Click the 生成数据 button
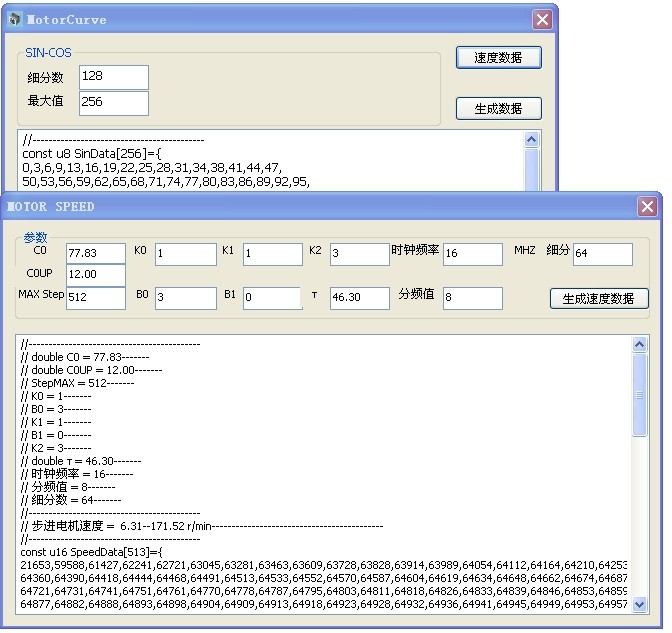The width and height of the screenshot is (672, 633). pos(498,108)
